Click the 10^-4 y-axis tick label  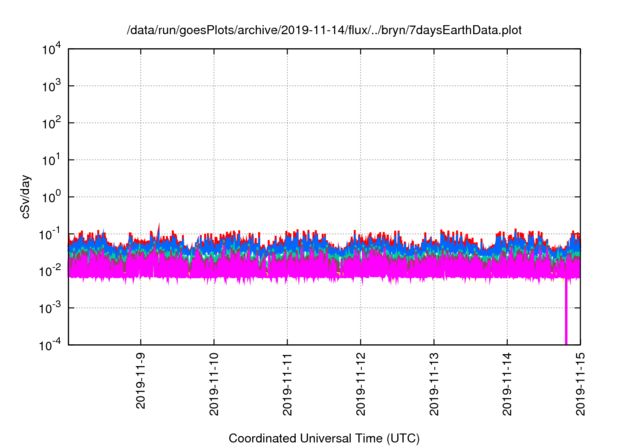(x=51, y=345)
